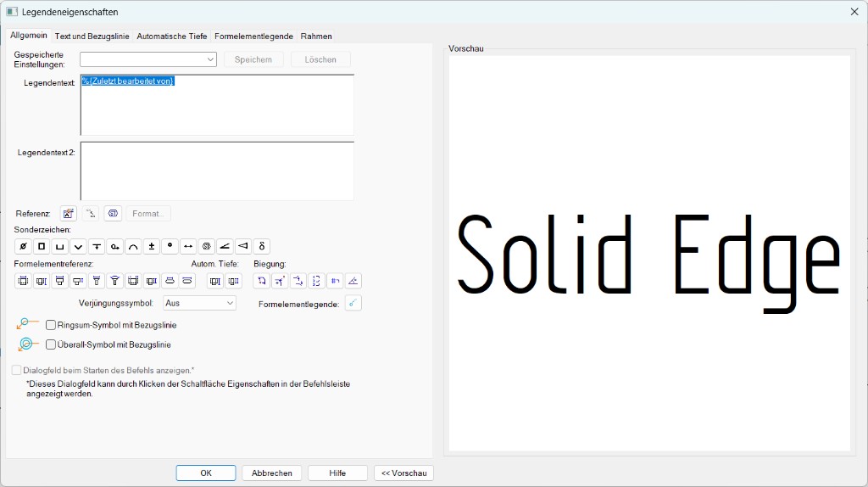Screen dimensions: 868x487
Task: Insert the counterbore symbol special character
Action: pos(60,246)
